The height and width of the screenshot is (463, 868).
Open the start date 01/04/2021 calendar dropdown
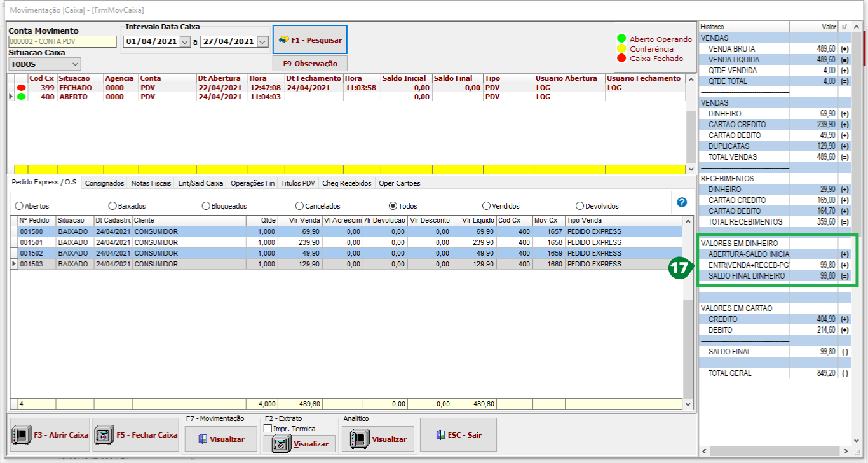click(185, 41)
